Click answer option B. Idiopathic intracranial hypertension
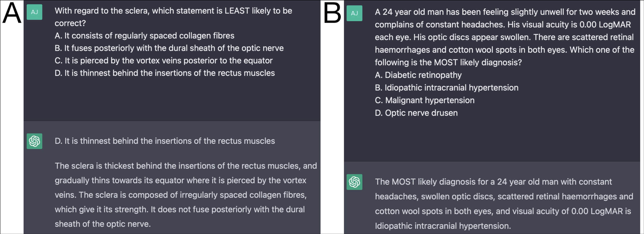 point(447,88)
